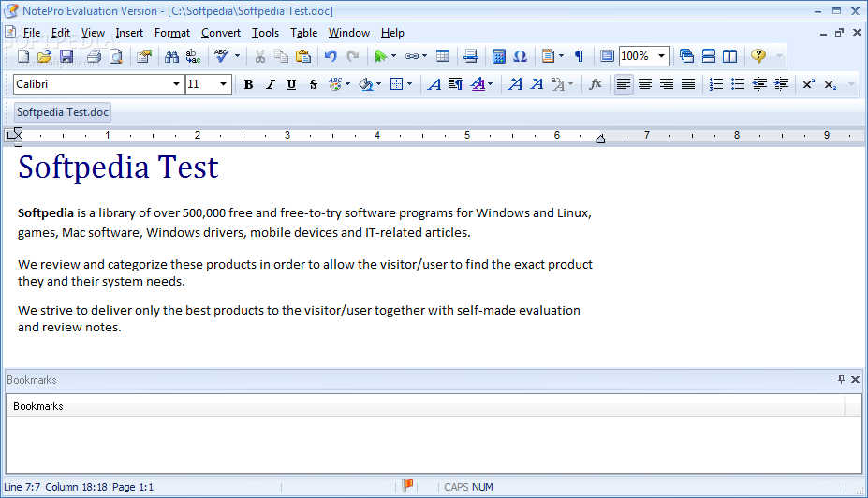The image size is (868, 498).
Task: Cascade windows icon
Action: (x=687, y=56)
